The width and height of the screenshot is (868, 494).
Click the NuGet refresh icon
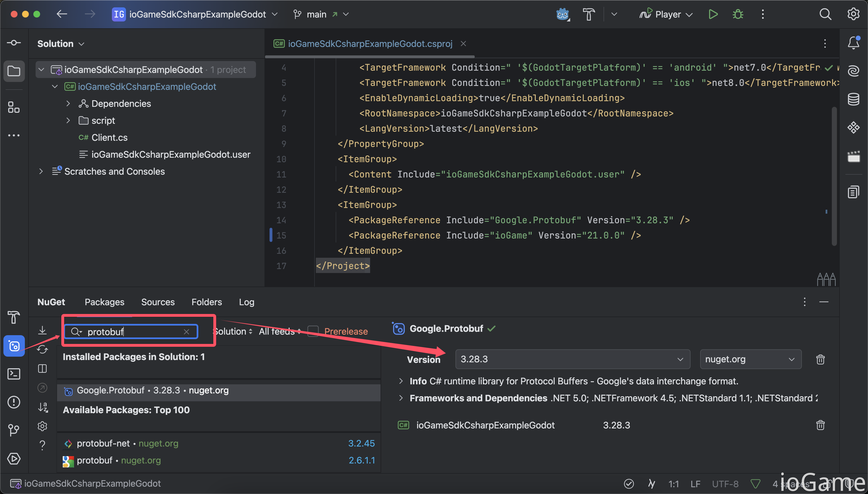pos(42,350)
